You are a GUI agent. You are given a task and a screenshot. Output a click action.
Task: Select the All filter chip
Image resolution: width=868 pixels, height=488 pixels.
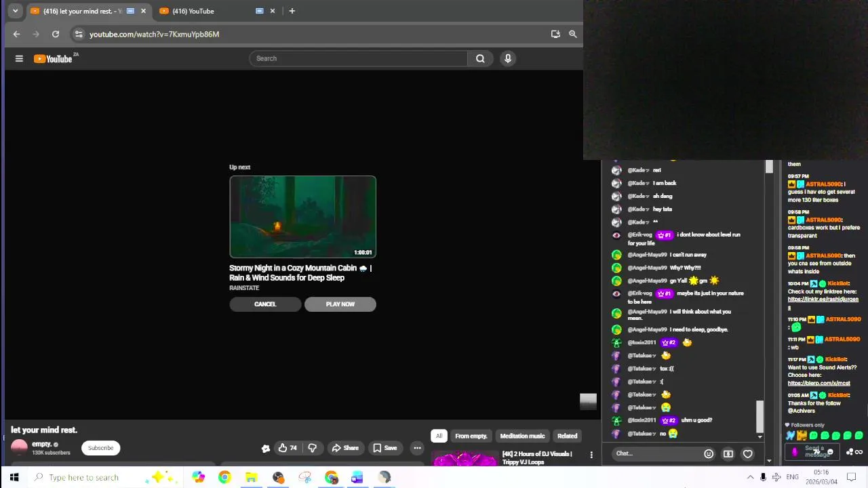(439, 436)
